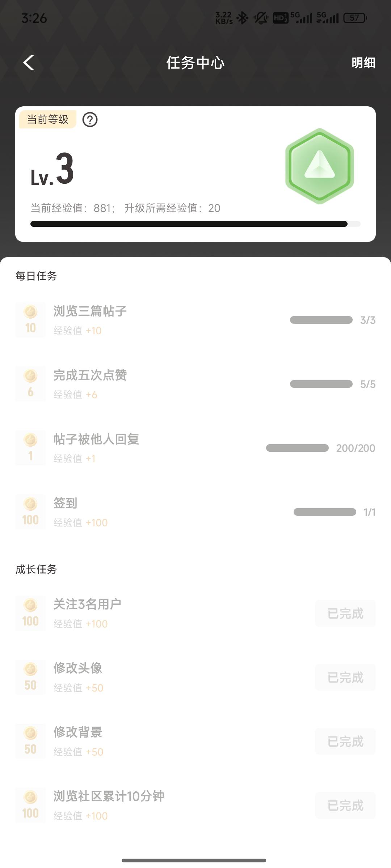Tap the coin icon beside 修改背景
Viewport: 391px width, 868px height.
coord(30,741)
